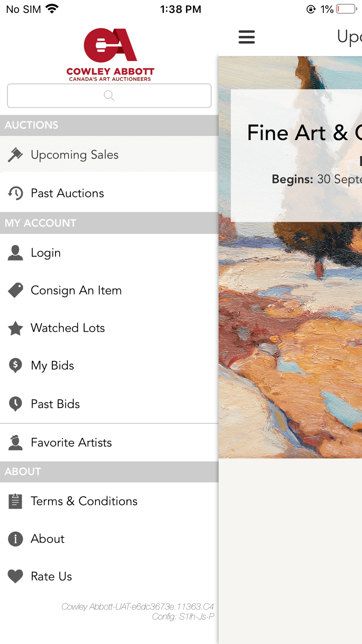Screen dimensions: 362x644
Task: Tap the dollar pin icon for My Bids
Action: click(15, 365)
